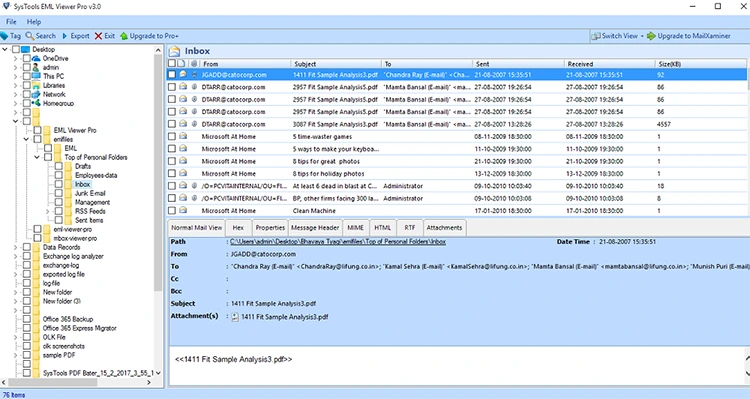
Task: Click Upgrade to Pro+ in toolbar
Action: pyautogui.click(x=149, y=36)
